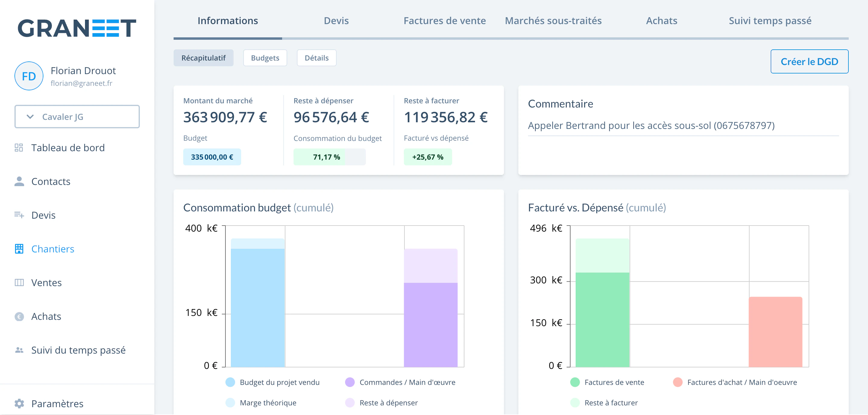Click the Créer le DGD button

pos(809,62)
